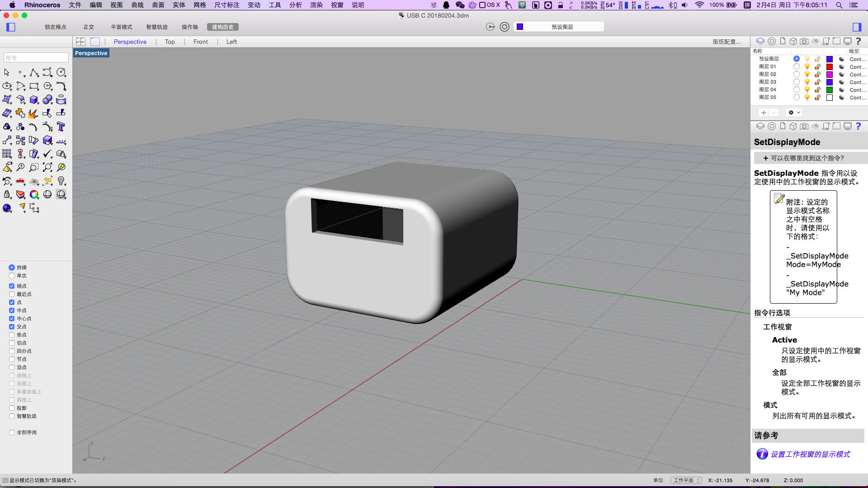Open camera panel icon in top right panel
This screenshot has height=488, width=868.
[804, 41]
